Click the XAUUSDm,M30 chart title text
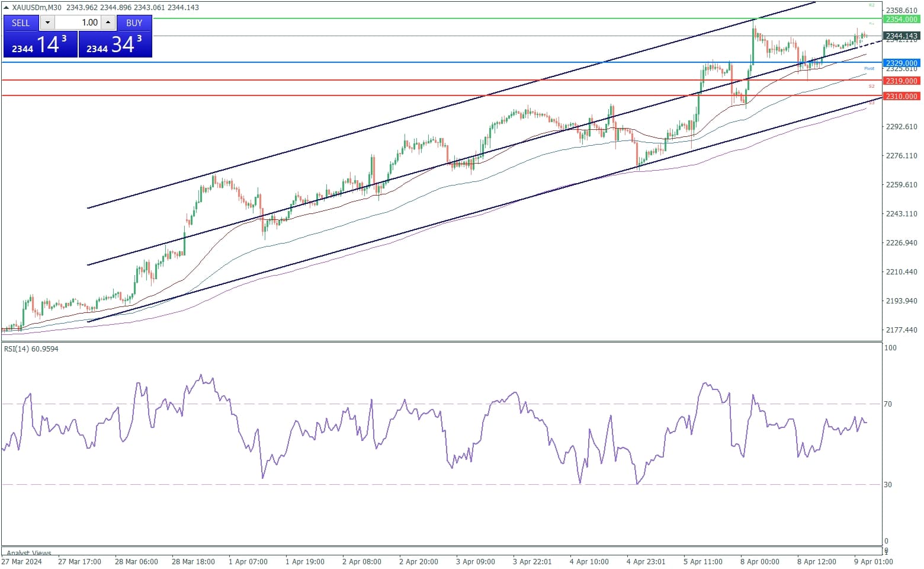Screen dimensions: 924x569 point(37,8)
